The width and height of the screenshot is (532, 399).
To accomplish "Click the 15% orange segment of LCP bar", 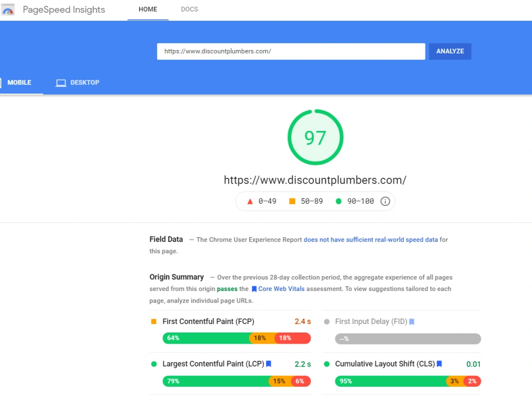I will 281,381.
